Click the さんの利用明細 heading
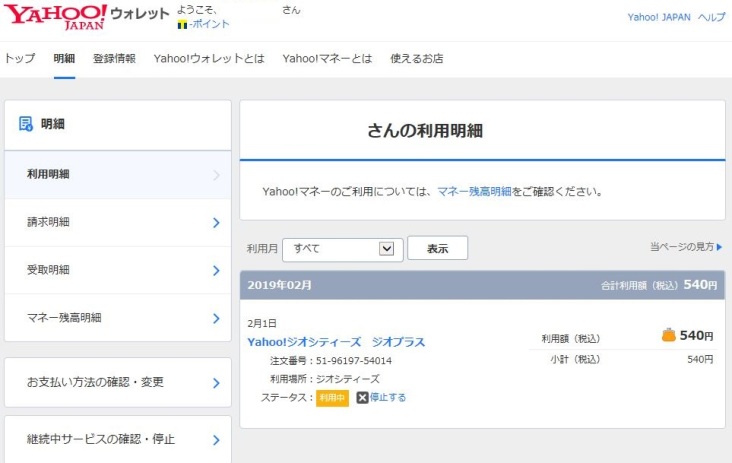The height and width of the screenshot is (463, 732). click(424, 131)
